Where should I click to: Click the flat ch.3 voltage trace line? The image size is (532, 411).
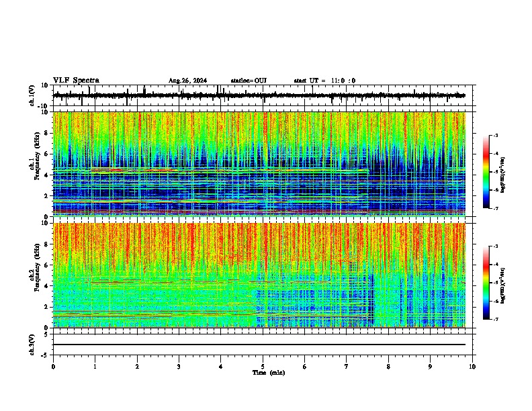(x=259, y=345)
